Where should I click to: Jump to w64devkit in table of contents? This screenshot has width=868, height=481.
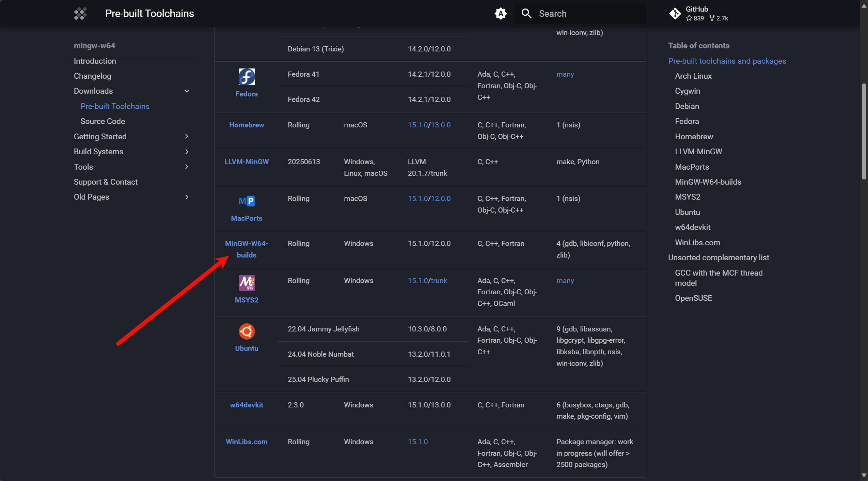click(x=692, y=227)
